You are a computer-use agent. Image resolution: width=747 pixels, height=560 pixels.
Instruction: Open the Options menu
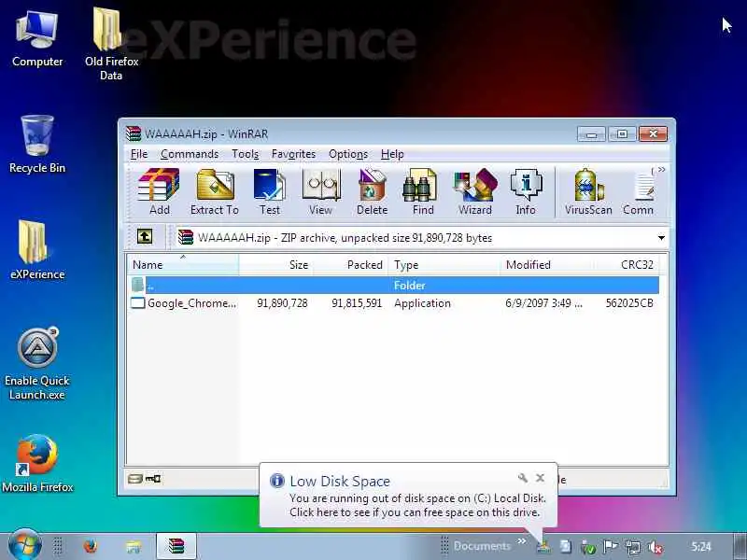[x=348, y=154]
